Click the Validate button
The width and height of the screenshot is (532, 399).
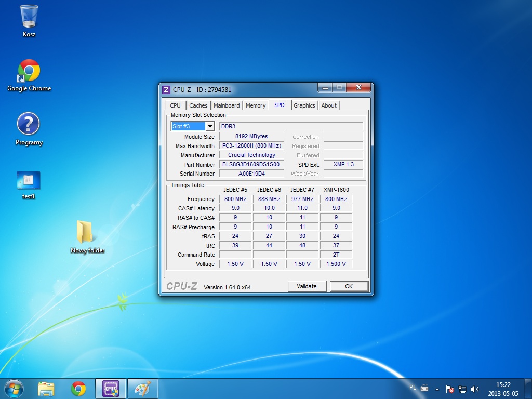(307, 286)
